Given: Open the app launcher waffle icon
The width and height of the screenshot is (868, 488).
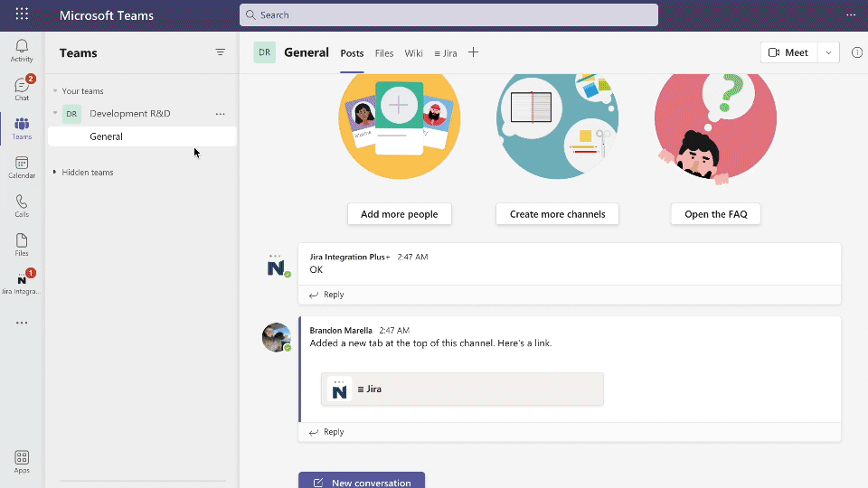Looking at the screenshot, I should (x=22, y=14).
